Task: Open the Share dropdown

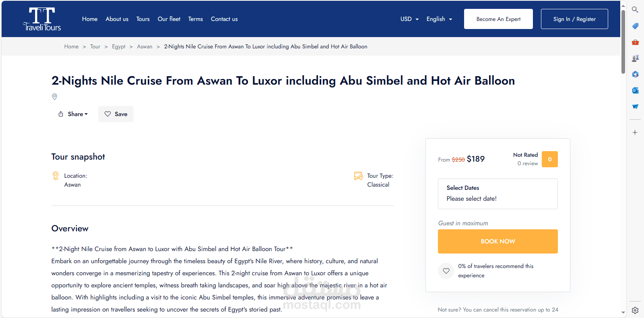Action: 73,114
